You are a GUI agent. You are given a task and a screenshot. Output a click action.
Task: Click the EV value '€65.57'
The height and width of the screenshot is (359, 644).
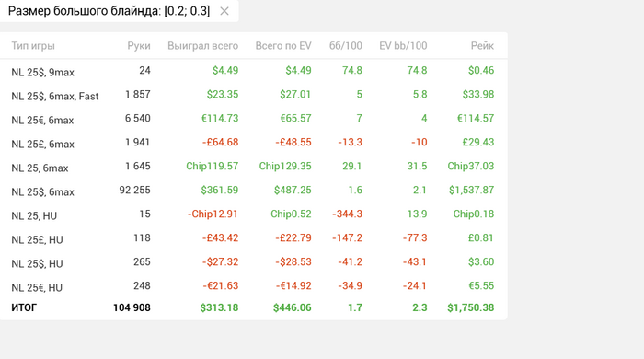[295, 119]
